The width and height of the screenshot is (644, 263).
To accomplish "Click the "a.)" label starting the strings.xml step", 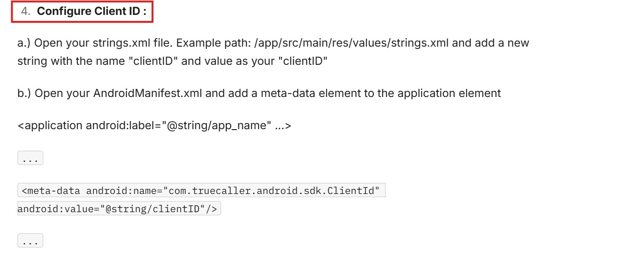I will coord(24,43).
